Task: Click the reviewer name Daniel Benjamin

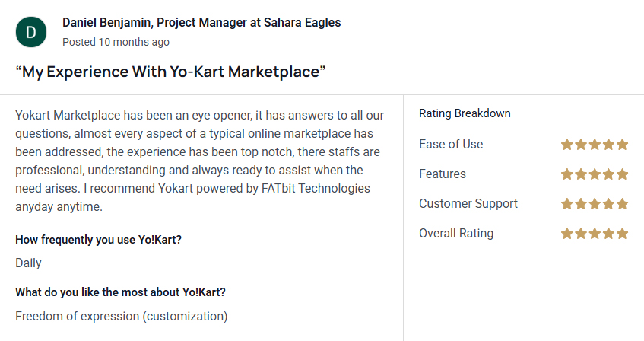Action: click(106, 22)
